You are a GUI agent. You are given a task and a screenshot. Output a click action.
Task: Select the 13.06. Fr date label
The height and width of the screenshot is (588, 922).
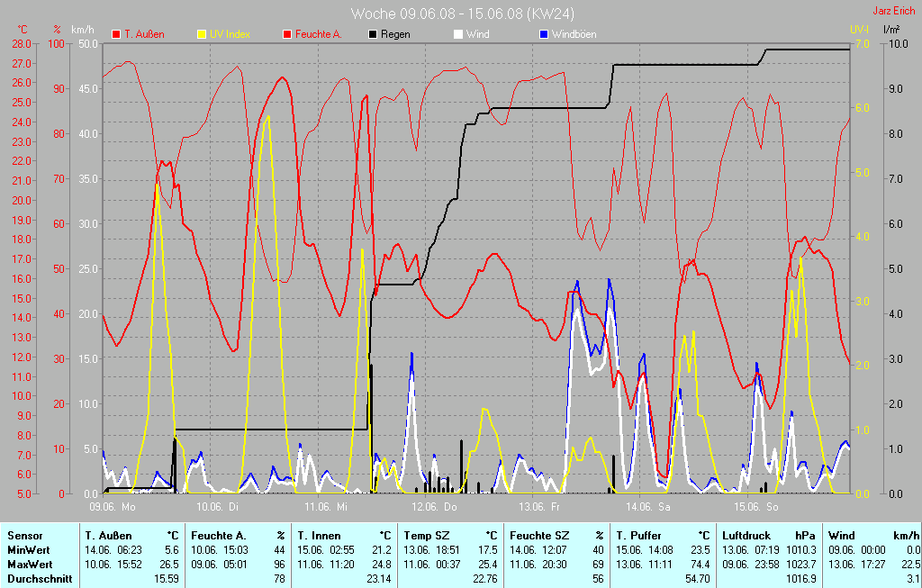click(x=543, y=507)
